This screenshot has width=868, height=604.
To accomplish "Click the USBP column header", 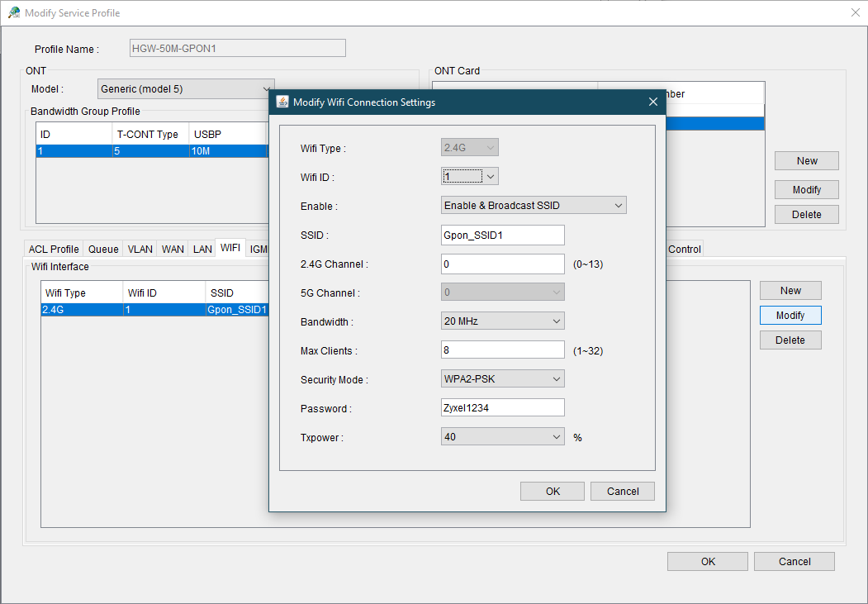I will [x=229, y=134].
